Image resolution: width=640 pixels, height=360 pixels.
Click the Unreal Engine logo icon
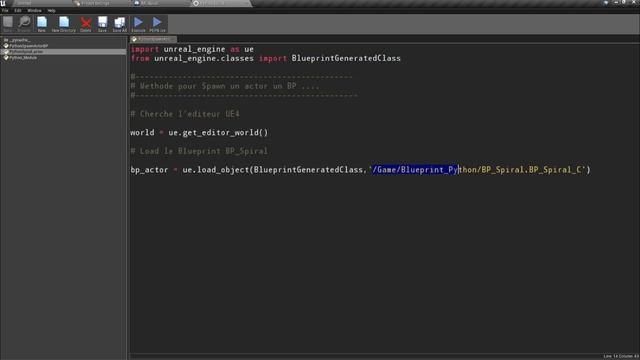[3, 3]
